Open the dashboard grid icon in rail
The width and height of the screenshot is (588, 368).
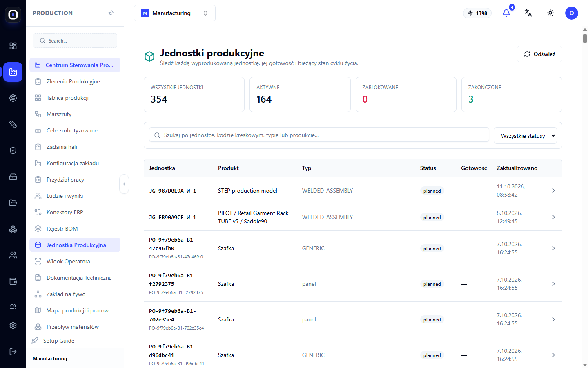13,46
